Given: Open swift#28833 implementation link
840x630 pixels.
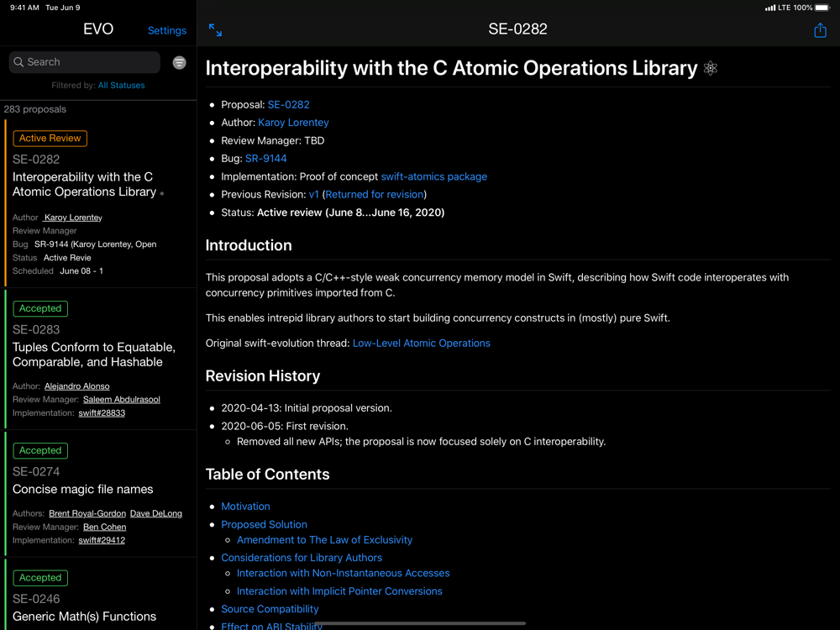Looking at the screenshot, I should 102,413.
